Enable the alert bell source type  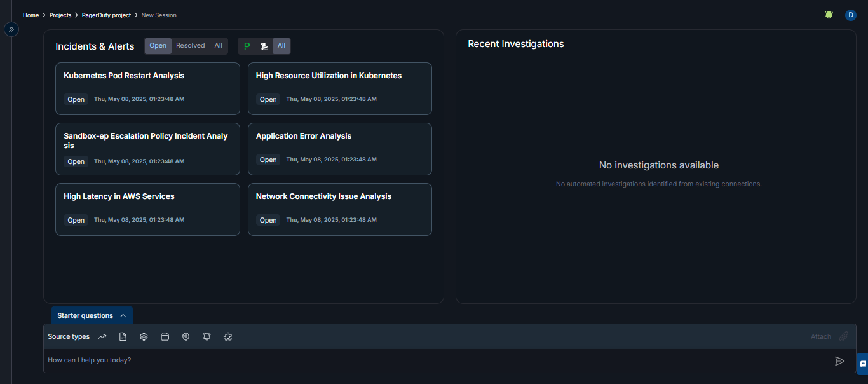(x=207, y=336)
